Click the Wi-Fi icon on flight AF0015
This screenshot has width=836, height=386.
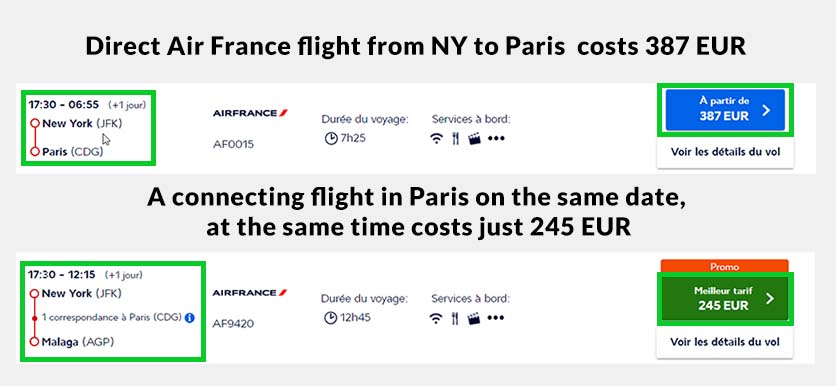[x=437, y=139]
